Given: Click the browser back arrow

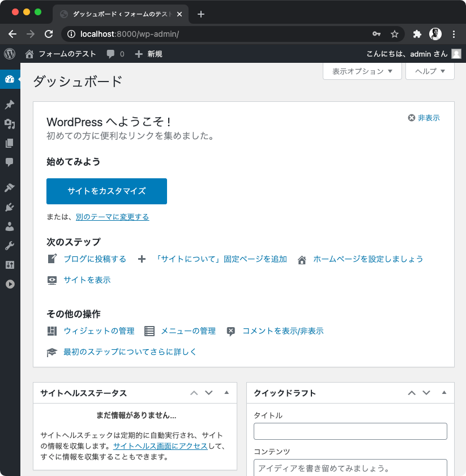Looking at the screenshot, I should click(12, 34).
